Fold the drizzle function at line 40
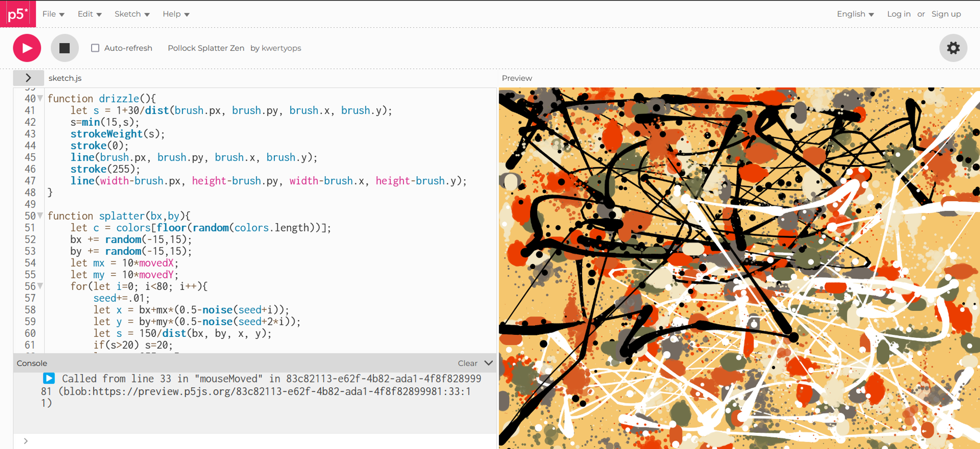This screenshot has height=449, width=980. click(x=40, y=97)
